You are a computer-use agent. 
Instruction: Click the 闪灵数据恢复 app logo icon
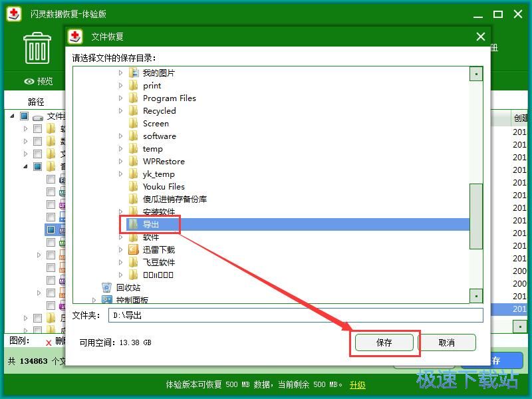pos(14,14)
